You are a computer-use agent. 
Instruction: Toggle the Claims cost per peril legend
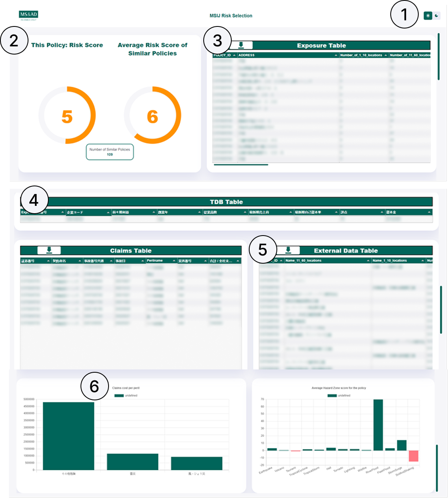point(119,395)
